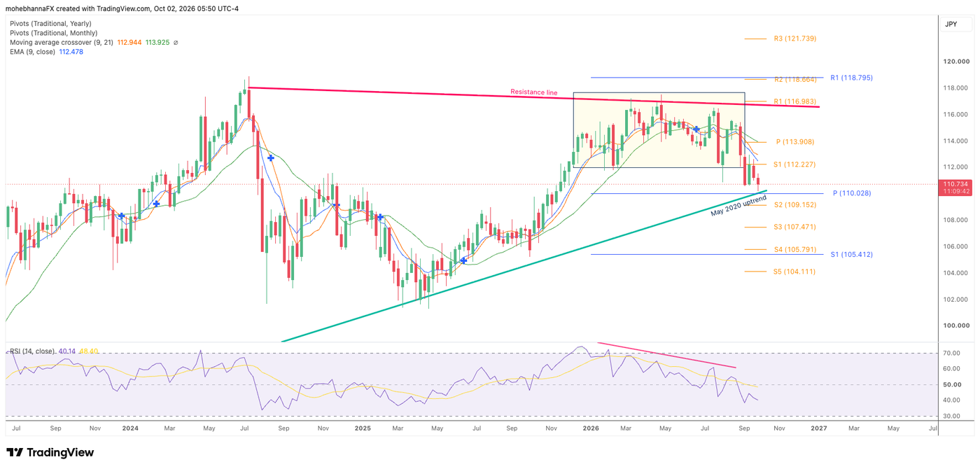Click the S3 (107.471) pivot label
This screenshot has height=469, width=980.
pyautogui.click(x=795, y=227)
